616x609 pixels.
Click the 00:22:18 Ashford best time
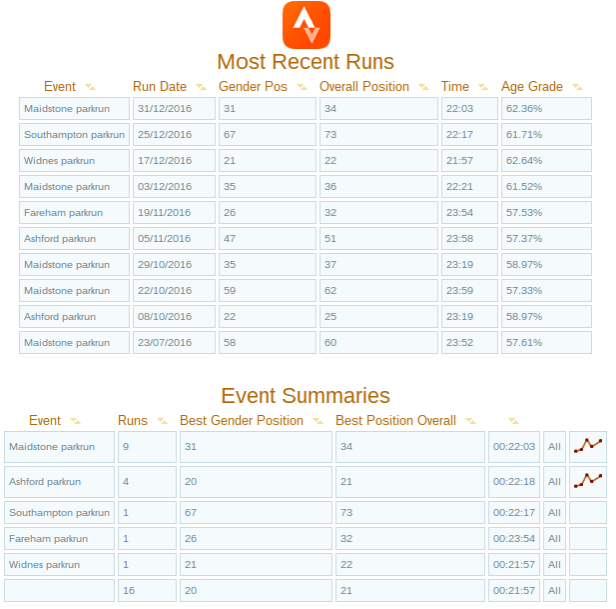513,482
